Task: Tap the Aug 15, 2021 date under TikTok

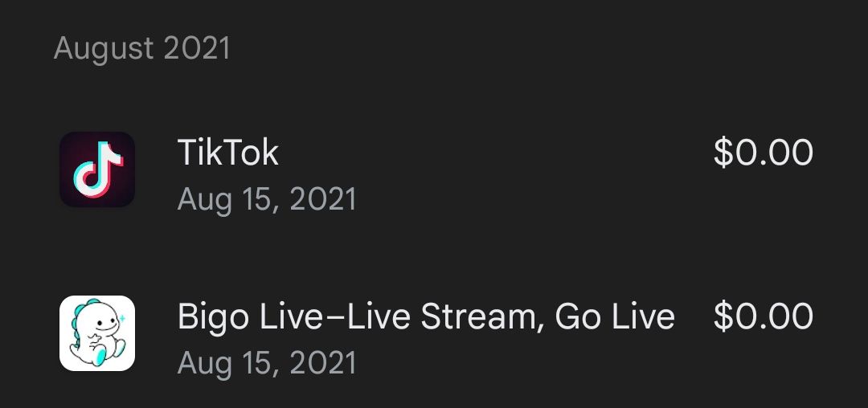Action: point(267,199)
